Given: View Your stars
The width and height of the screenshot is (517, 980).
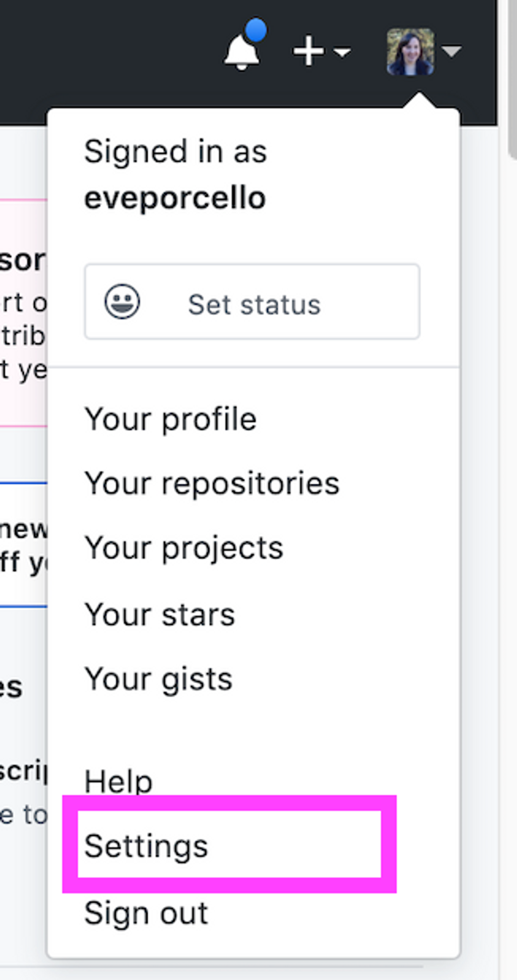Looking at the screenshot, I should pyautogui.click(x=160, y=614).
